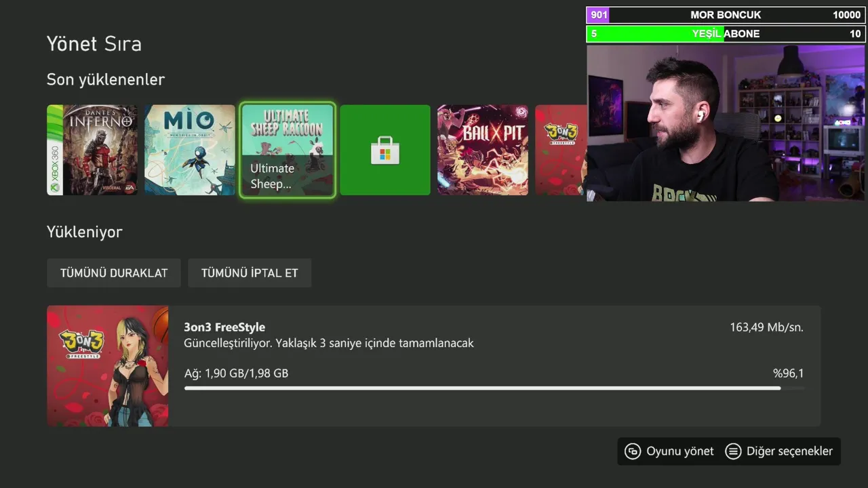This screenshot has width=868, height=488.
Task: Click the TÜMÜNÜ İPTAL ET button
Action: pyautogui.click(x=250, y=273)
